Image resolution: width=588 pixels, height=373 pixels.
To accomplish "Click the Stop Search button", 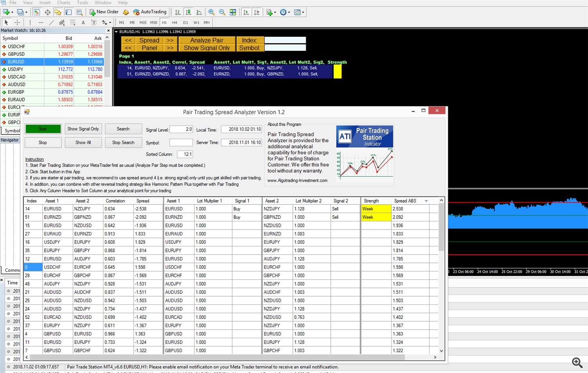I will [123, 143].
